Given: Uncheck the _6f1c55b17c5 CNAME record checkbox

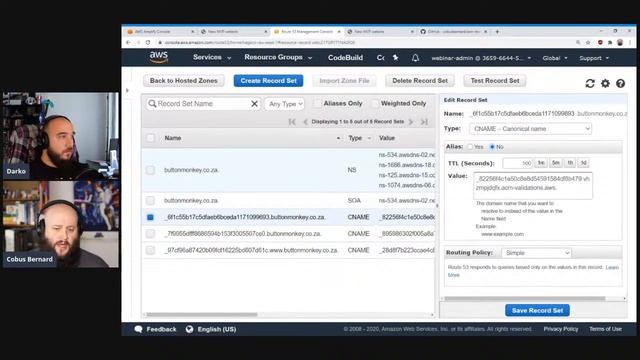Looking at the screenshot, I should click(150, 217).
